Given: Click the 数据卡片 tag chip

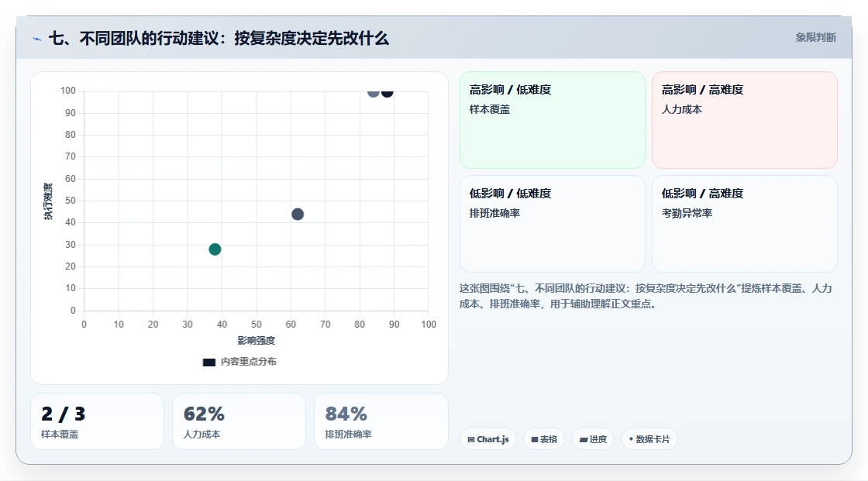Looking at the screenshot, I should point(649,439).
